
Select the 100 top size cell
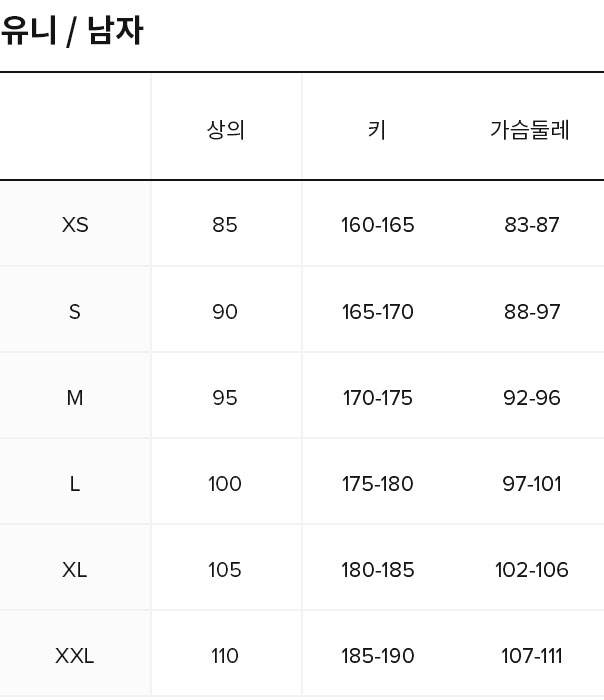click(x=225, y=484)
